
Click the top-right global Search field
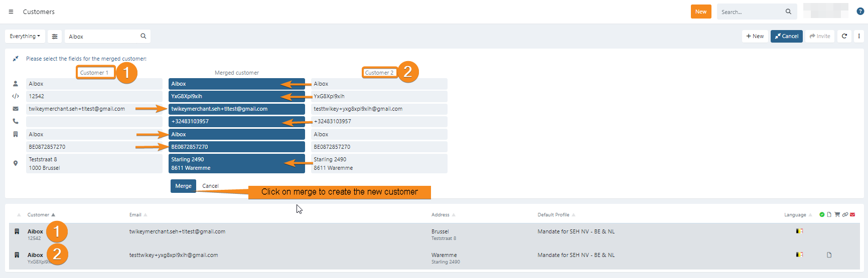[x=750, y=12]
